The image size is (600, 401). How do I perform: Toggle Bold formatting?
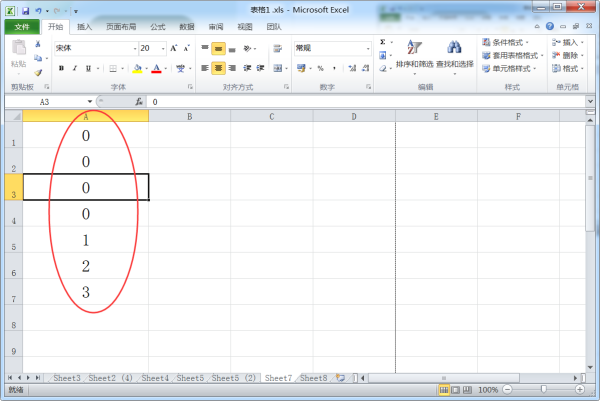(61, 68)
